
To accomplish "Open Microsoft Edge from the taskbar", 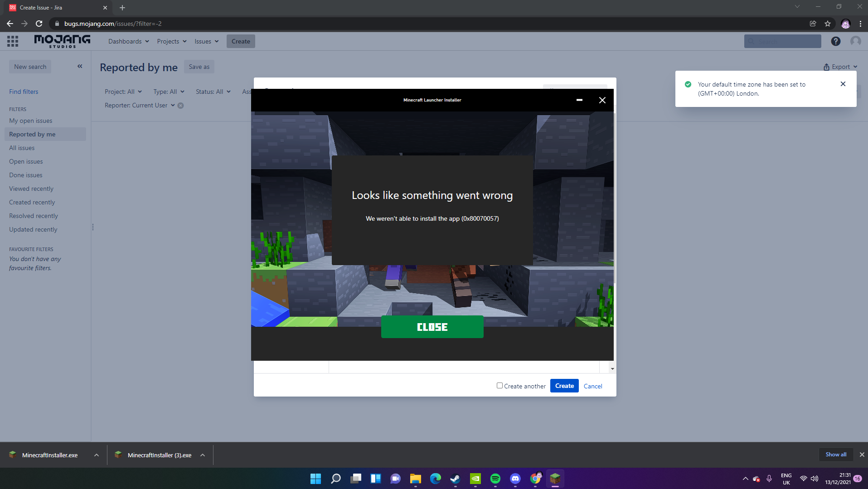I will click(436, 479).
